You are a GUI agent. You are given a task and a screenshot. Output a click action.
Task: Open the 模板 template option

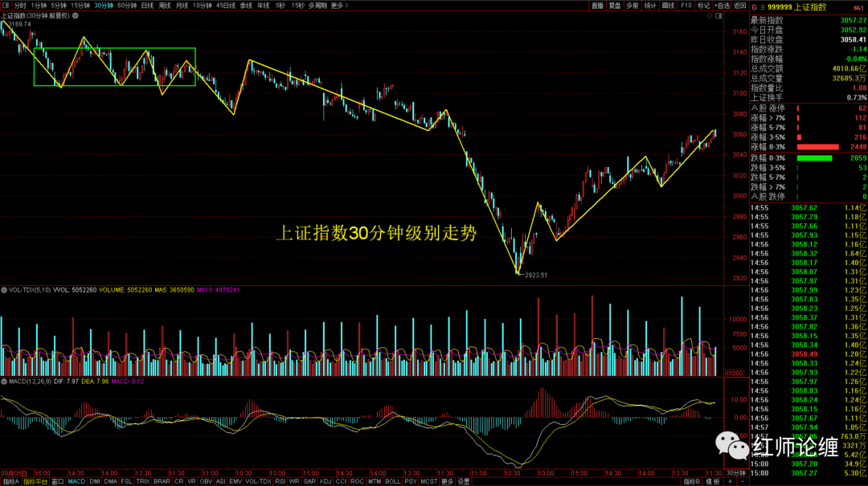click(x=712, y=481)
